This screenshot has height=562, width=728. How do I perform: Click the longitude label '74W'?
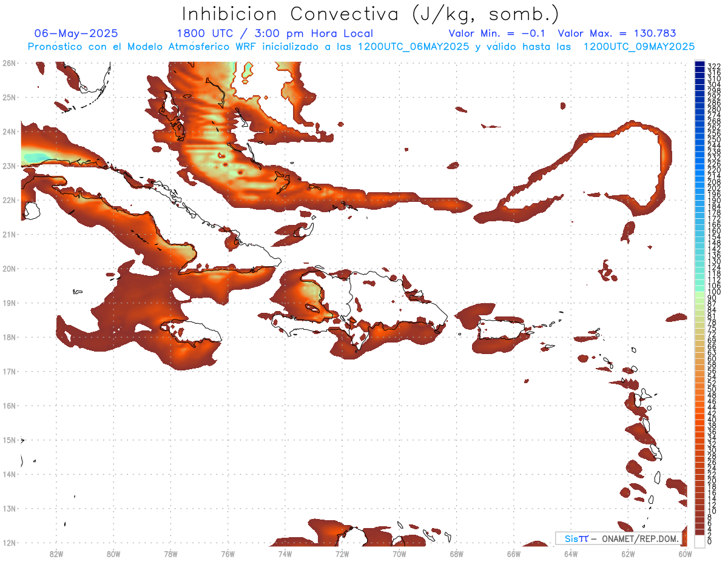pos(285,554)
